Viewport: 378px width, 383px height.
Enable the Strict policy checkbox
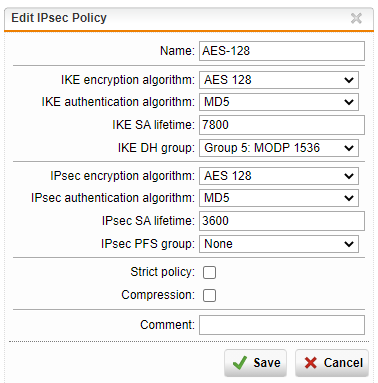coord(209,272)
